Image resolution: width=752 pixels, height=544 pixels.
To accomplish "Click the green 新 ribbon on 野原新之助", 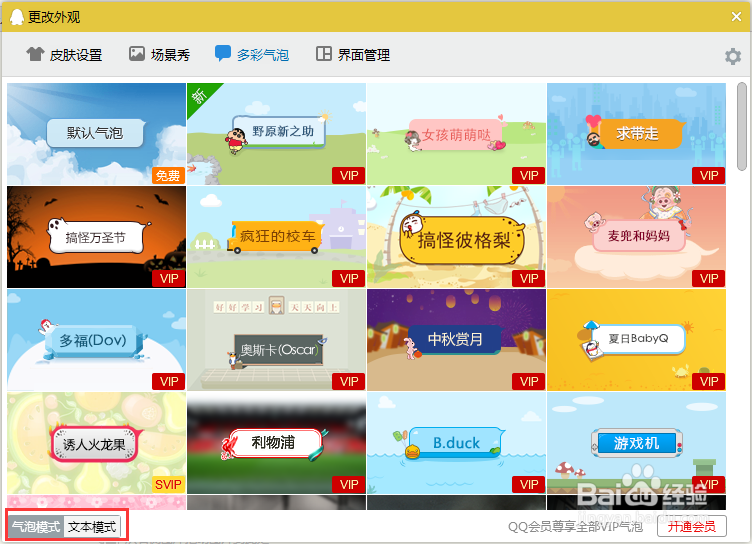I will (200, 96).
